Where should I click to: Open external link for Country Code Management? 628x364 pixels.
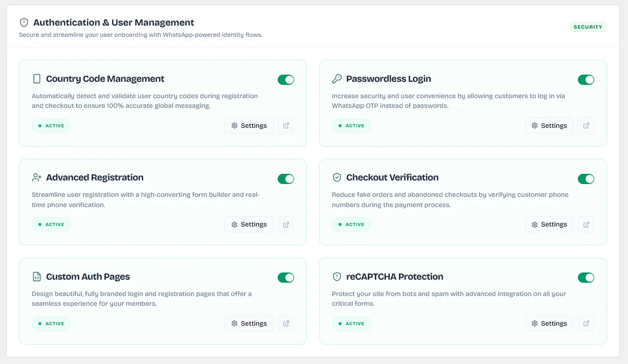point(286,126)
